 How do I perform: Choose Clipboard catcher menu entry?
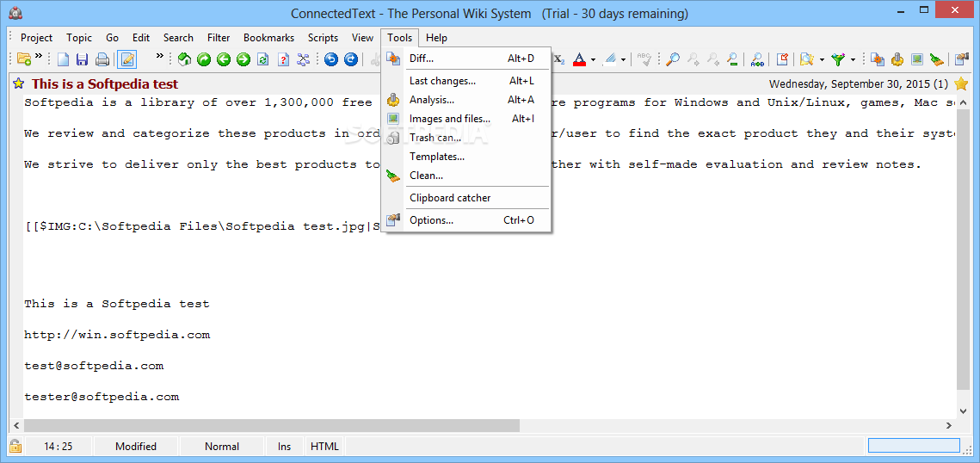point(465,198)
